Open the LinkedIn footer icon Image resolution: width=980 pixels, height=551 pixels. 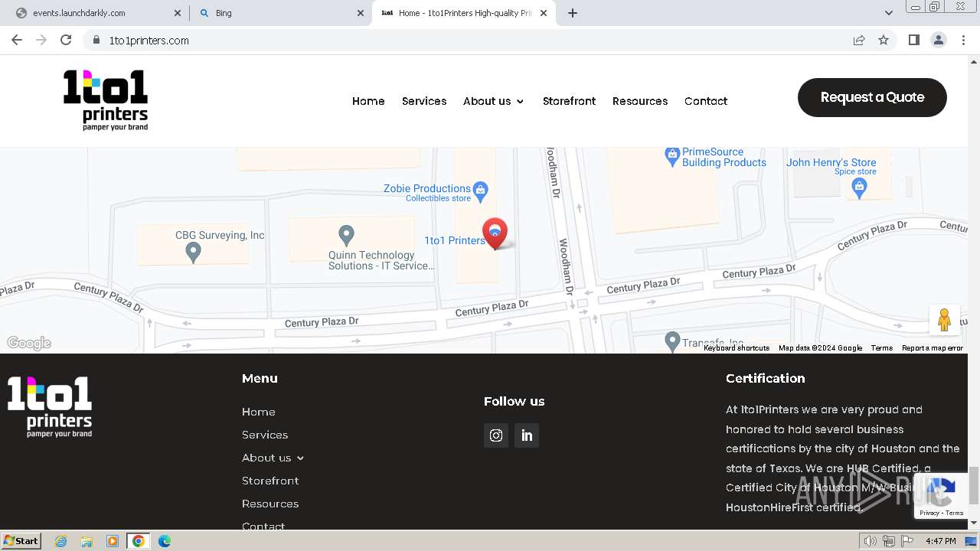(527, 435)
